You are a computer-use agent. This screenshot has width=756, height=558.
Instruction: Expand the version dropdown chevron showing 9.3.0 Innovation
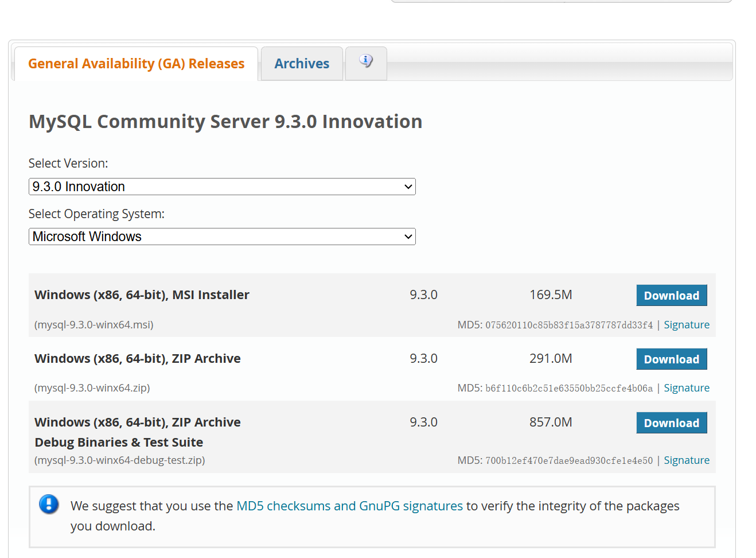pyautogui.click(x=408, y=186)
